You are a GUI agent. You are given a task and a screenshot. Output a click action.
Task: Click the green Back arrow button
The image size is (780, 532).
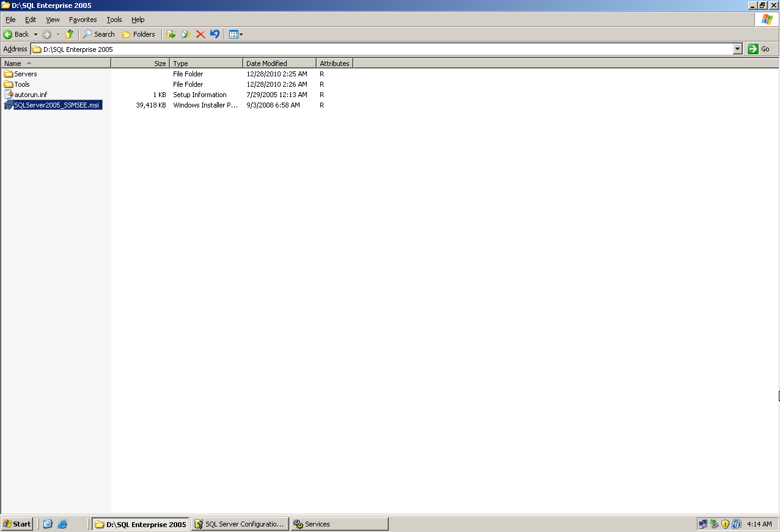tap(17, 34)
